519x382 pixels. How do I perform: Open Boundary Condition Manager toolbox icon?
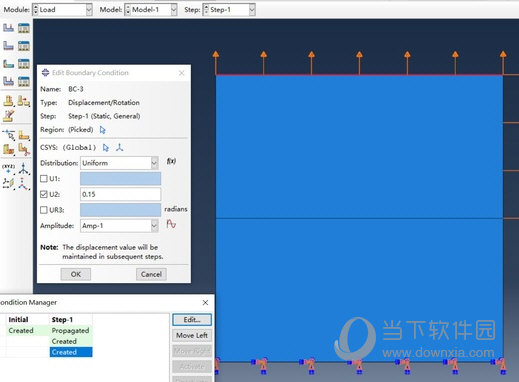coord(24,46)
